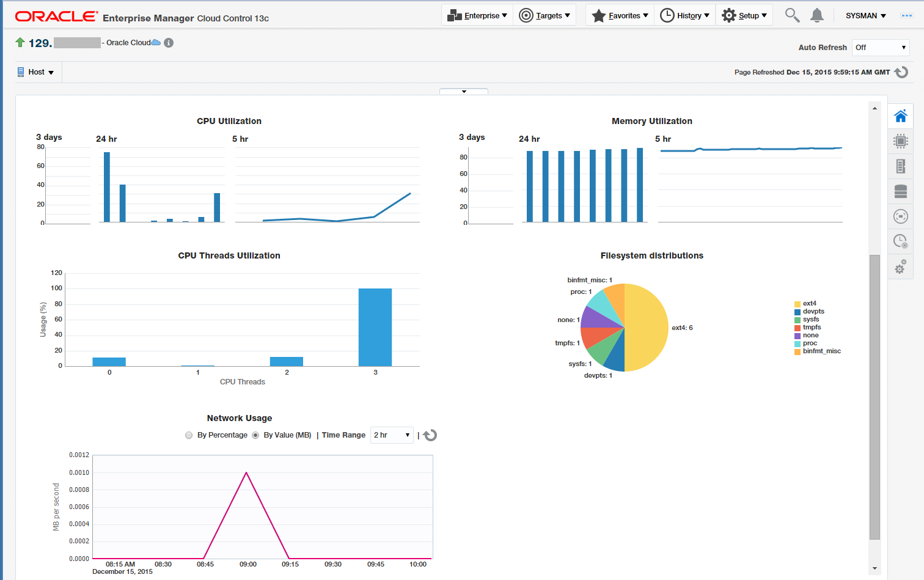The width and height of the screenshot is (924, 580).
Task: Expand the collapsed header region arrow
Action: (x=464, y=92)
